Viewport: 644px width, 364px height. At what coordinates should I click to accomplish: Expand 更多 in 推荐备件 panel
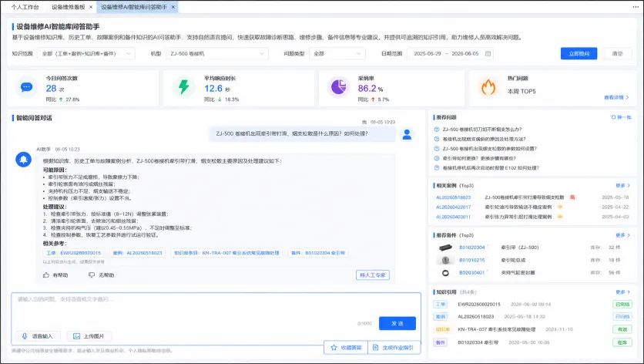click(x=622, y=235)
